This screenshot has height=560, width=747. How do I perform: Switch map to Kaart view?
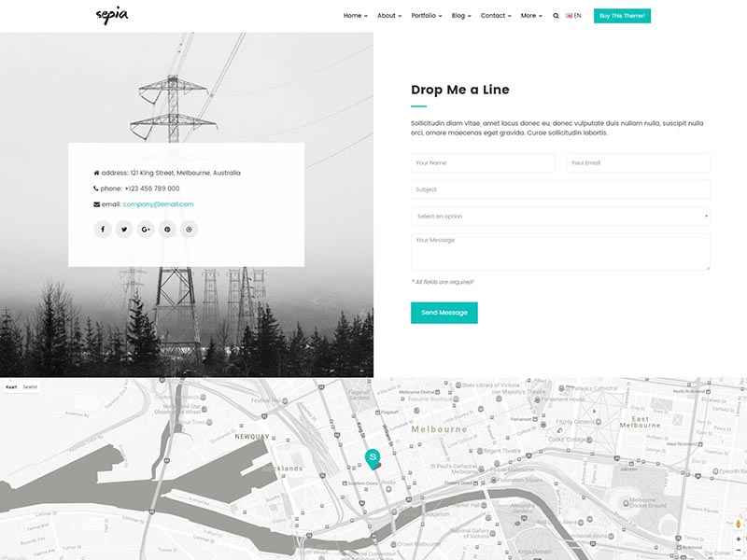coord(11,386)
